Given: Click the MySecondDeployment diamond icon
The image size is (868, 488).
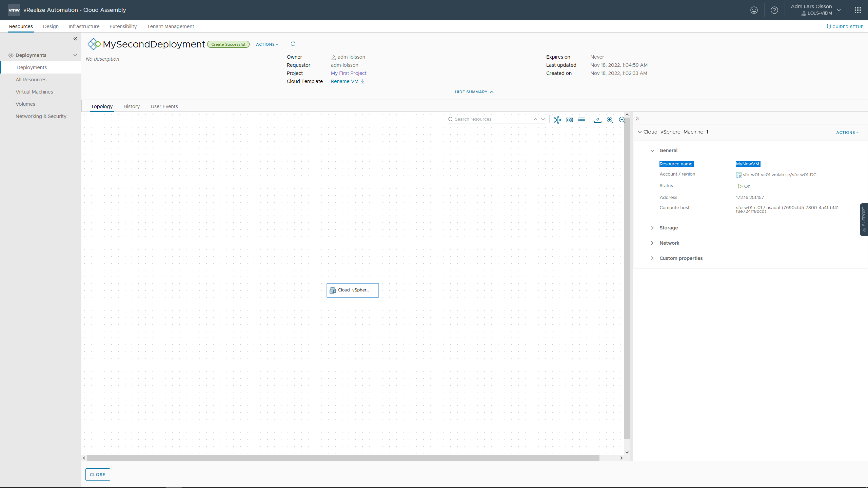Looking at the screenshot, I should [94, 44].
